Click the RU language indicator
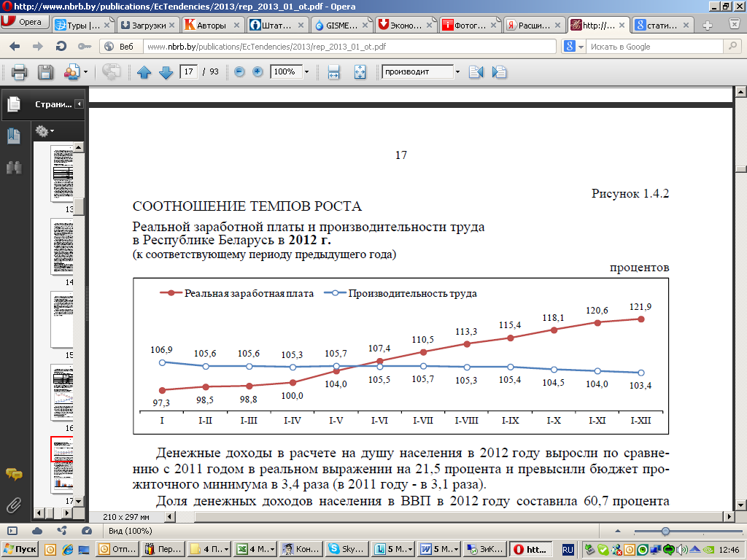The height and width of the screenshot is (560, 747). (x=568, y=550)
